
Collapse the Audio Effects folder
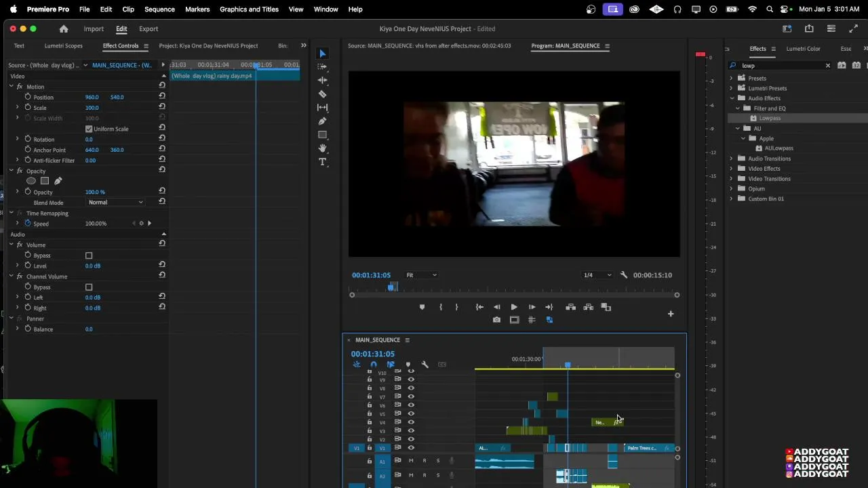click(732, 98)
